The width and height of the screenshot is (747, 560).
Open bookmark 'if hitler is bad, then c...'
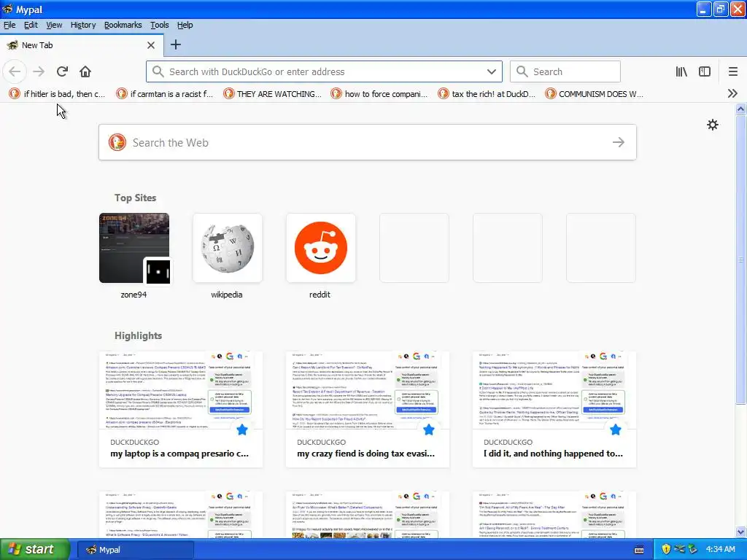pos(57,94)
